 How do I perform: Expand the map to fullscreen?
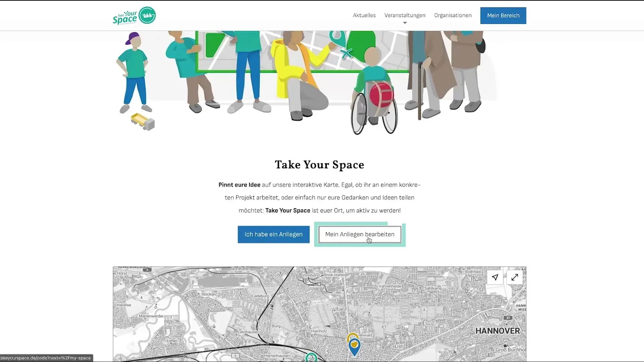[x=515, y=277]
